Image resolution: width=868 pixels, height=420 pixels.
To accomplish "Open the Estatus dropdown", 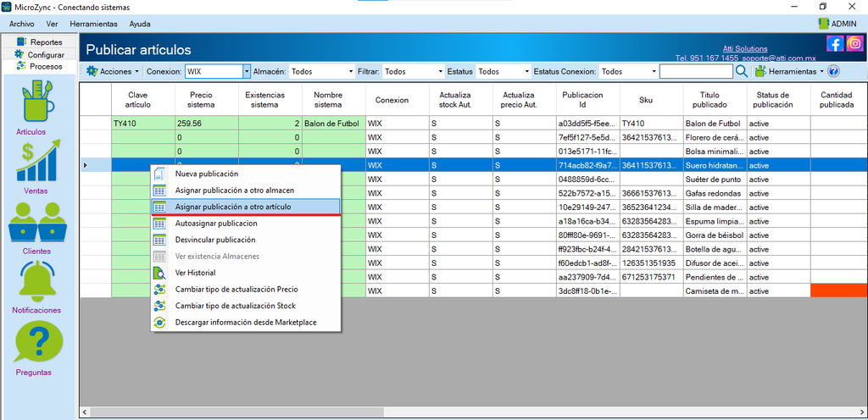I will point(526,71).
